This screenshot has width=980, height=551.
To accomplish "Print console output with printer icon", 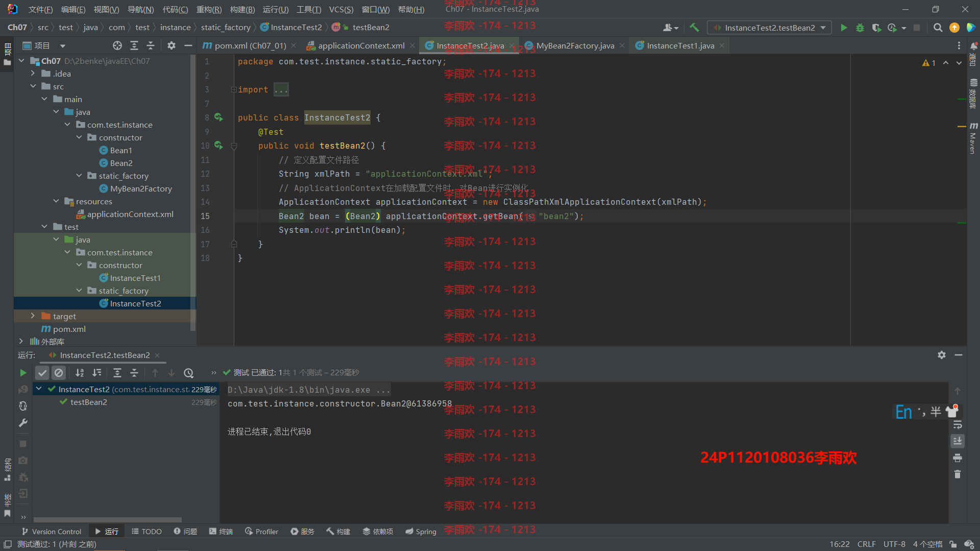I will 958,458.
